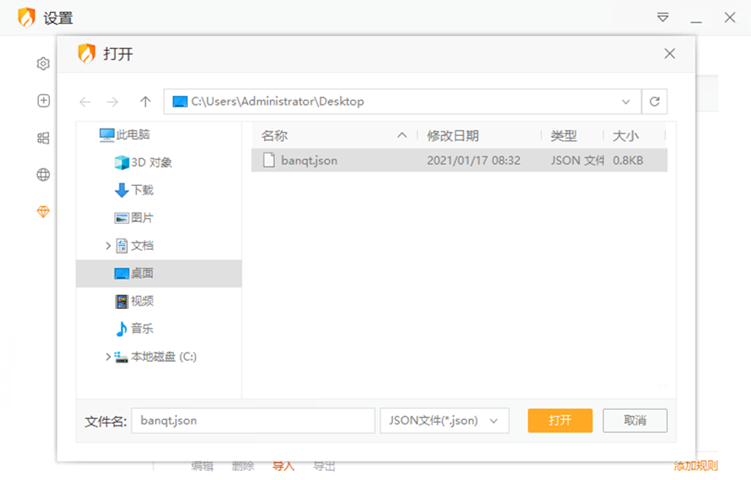751x480 pixels.
Task: Click 添加规则 in the settings window
Action: [x=695, y=466]
